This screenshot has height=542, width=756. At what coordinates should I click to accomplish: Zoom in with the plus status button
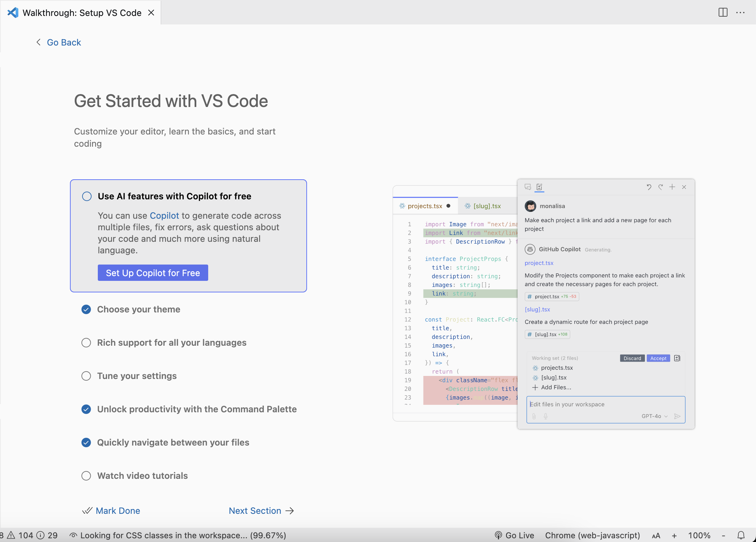[x=674, y=536]
